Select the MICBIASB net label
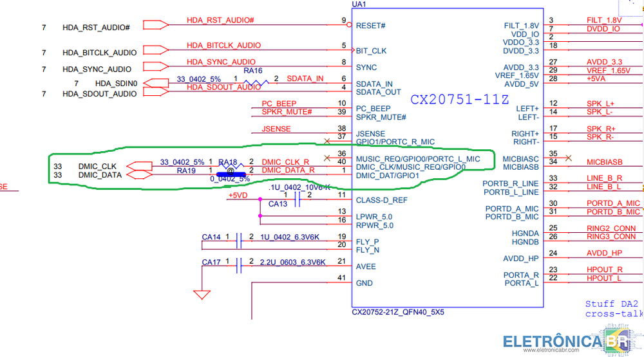 [x=604, y=162]
